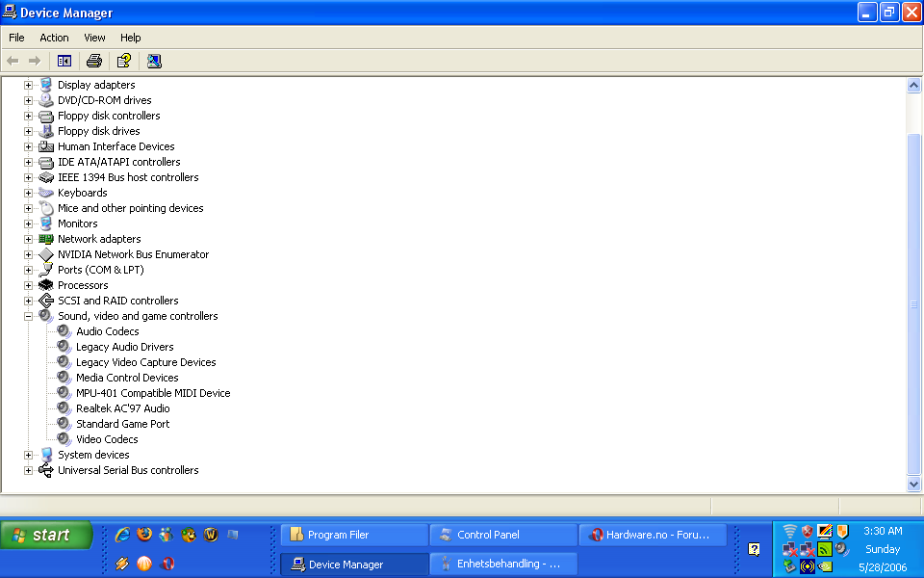Click the Mice and other pointing devices icon
The width and height of the screenshot is (924, 578).
click(46, 208)
